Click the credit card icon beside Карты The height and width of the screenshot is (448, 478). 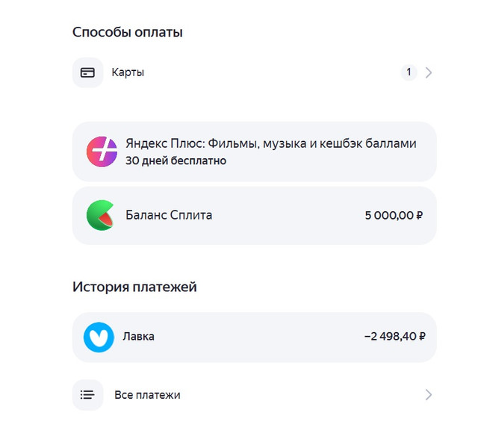pyautogui.click(x=87, y=72)
